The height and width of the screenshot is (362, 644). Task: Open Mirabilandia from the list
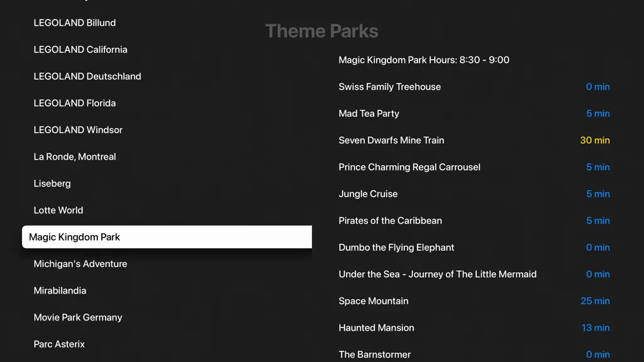click(167, 290)
